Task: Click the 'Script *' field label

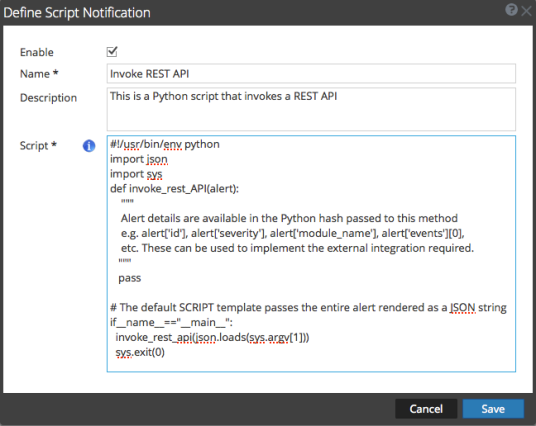Action: point(38,146)
